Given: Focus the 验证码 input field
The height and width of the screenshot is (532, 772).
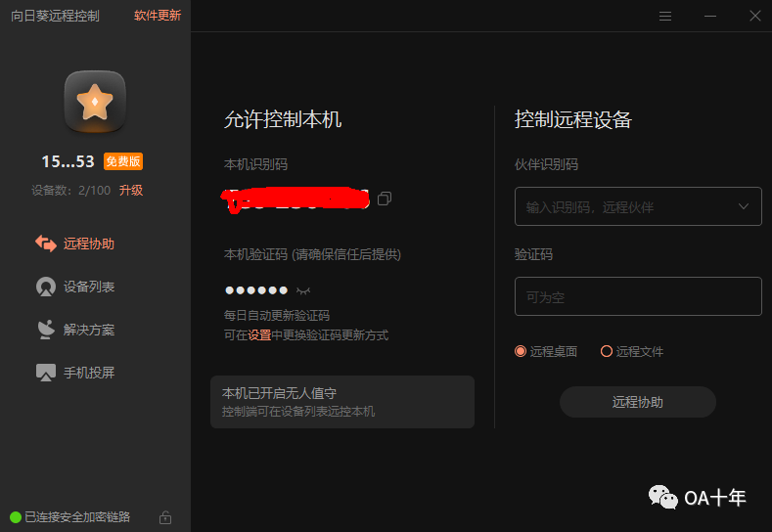Looking at the screenshot, I should [x=638, y=296].
